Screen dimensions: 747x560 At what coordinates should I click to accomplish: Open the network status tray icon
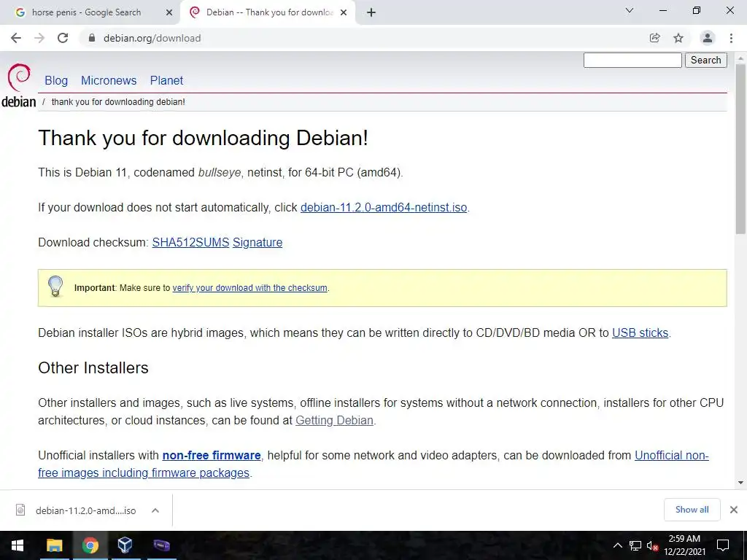tap(635, 545)
